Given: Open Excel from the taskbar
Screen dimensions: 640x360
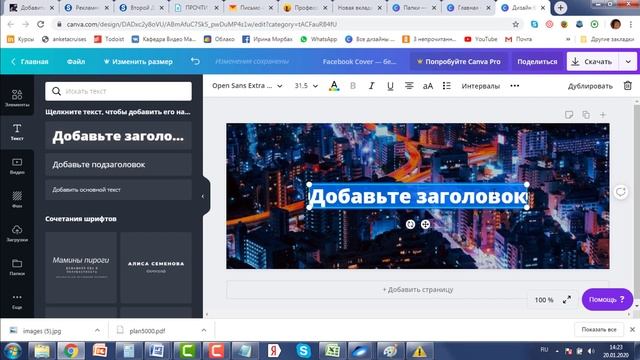Looking at the screenshot, I should [x=332, y=351].
